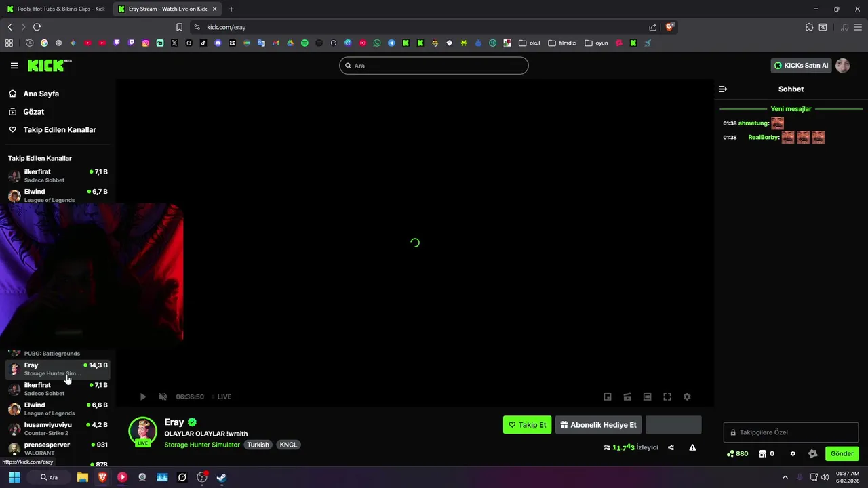868x488 pixels.
Task: Open the mini player (picture-in-picture) icon
Action: pyautogui.click(x=608, y=396)
